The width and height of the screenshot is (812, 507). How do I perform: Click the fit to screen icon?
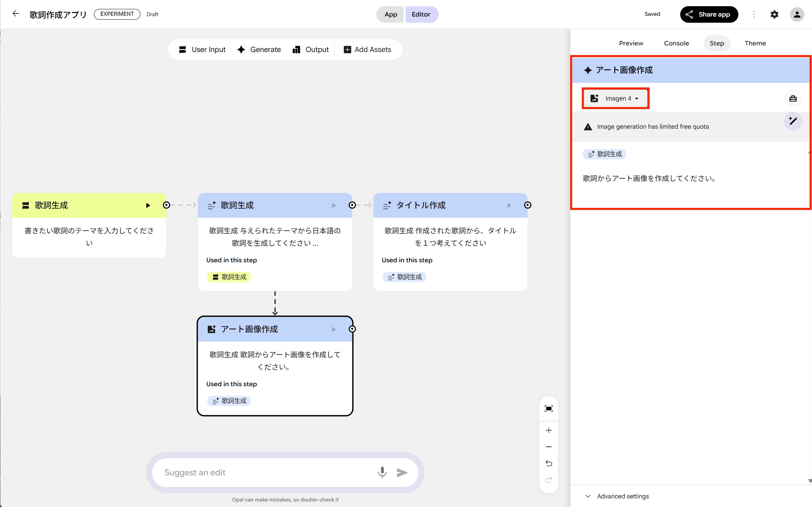[548, 409]
